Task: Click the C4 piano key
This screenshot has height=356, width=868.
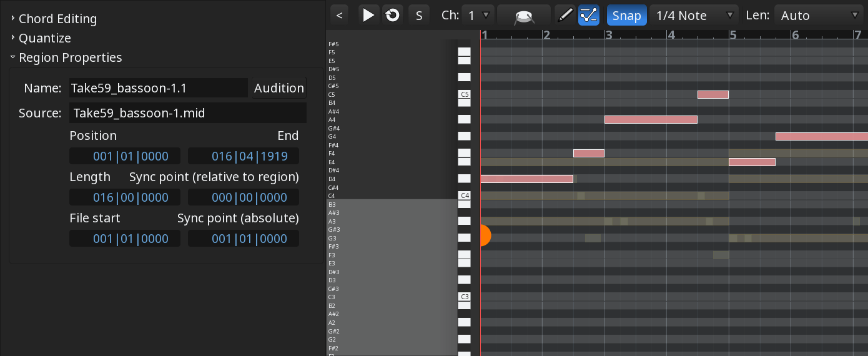Action: click(x=464, y=195)
